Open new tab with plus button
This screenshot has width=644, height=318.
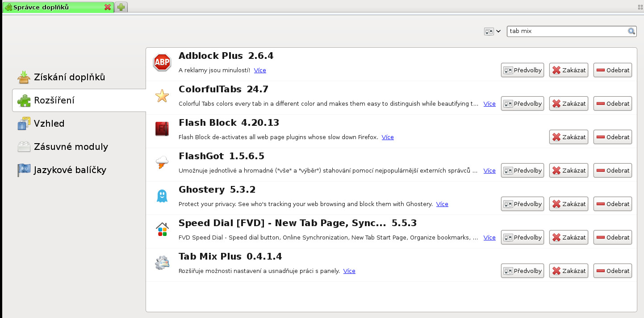[121, 7]
